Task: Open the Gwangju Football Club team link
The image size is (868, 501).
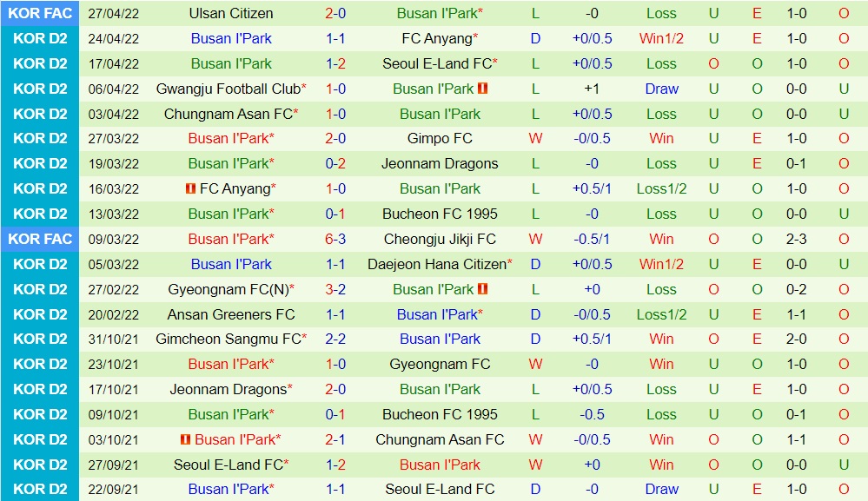Action: 228,89
